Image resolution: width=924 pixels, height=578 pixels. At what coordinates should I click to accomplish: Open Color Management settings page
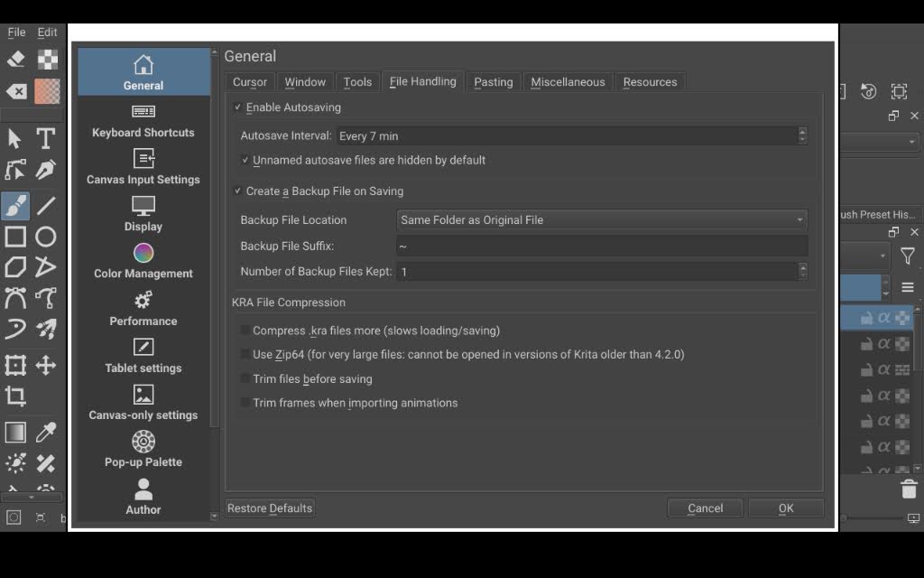(x=143, y=262)
